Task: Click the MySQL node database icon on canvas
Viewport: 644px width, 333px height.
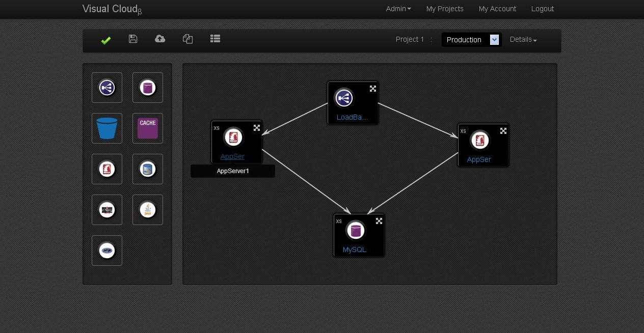Action: (x=356, y=230)
